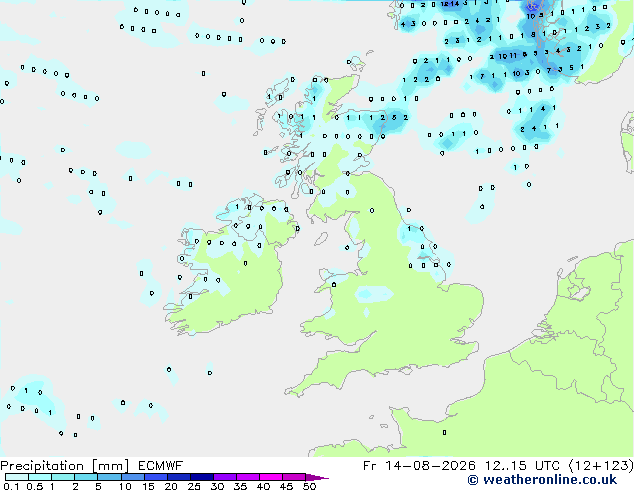This screenshot has width=634, height=490.
Task: Click the legend label '0.5'
Action: point(34,486)
